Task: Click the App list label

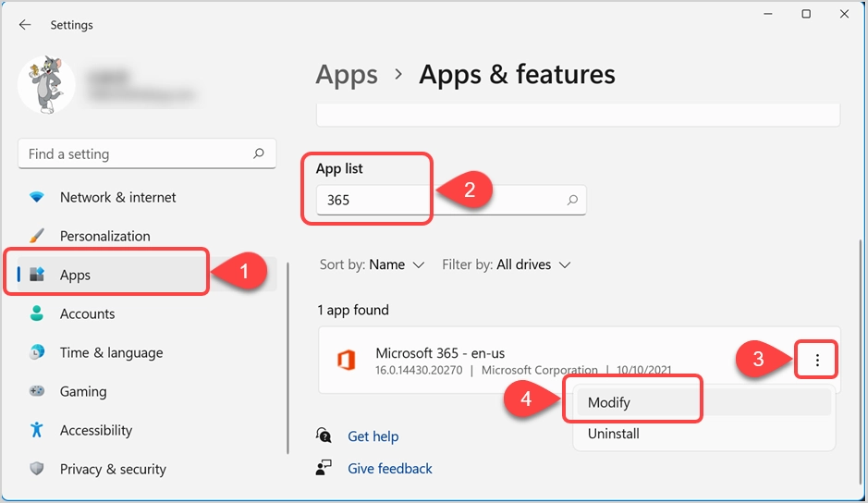Action: pyautogui.click(x=339, y=168)
